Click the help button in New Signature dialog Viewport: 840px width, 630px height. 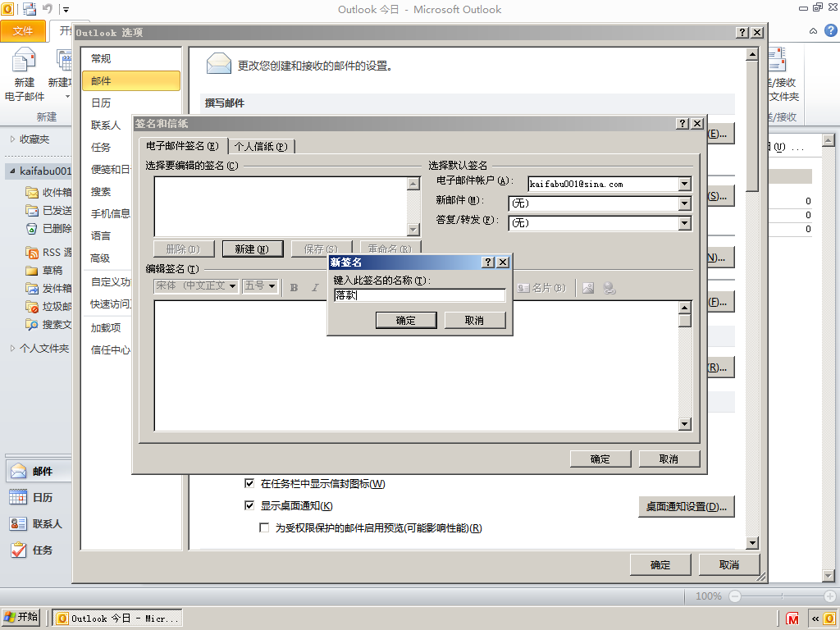(x=488, y=262)
